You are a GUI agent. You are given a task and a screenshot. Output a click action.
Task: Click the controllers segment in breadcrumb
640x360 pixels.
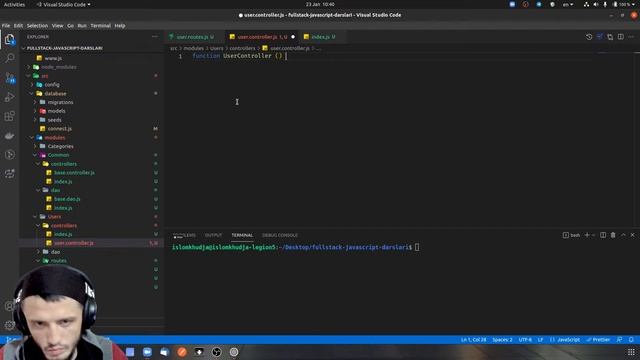coord(242,48)
